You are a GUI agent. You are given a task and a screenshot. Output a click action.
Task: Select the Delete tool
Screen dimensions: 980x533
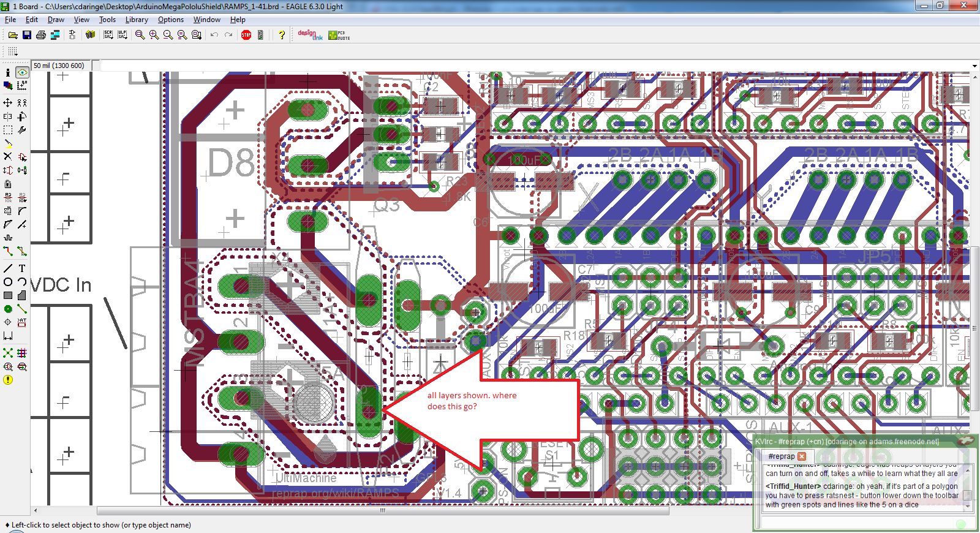pos(8,157)
